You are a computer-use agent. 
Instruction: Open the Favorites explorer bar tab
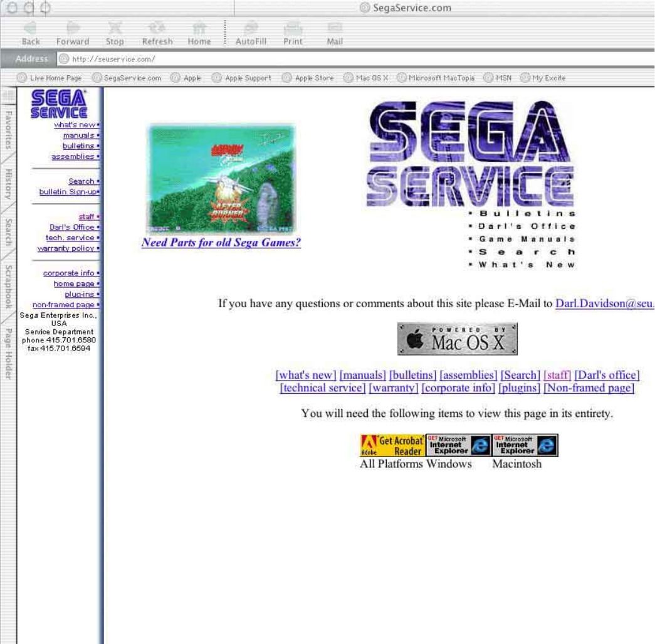[x=8, y=130]
